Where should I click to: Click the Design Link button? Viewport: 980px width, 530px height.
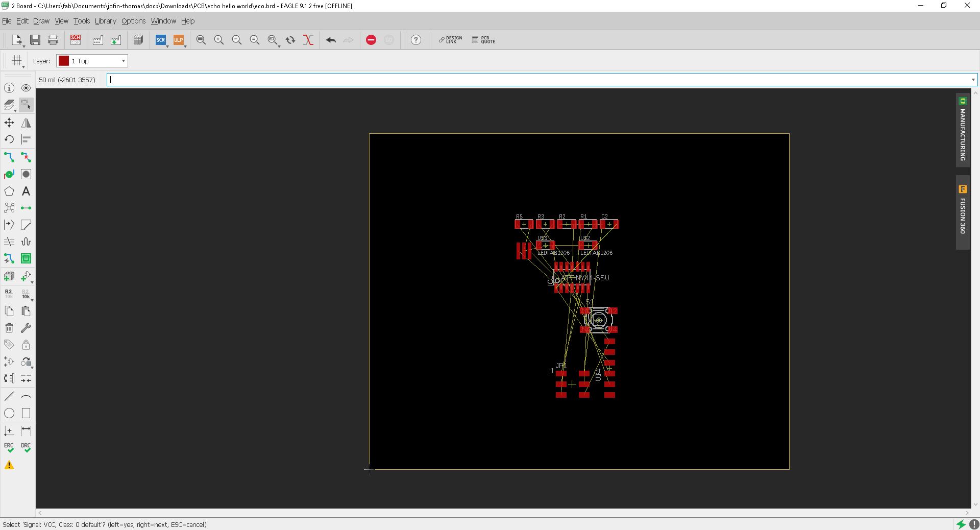tap(450, 40)
